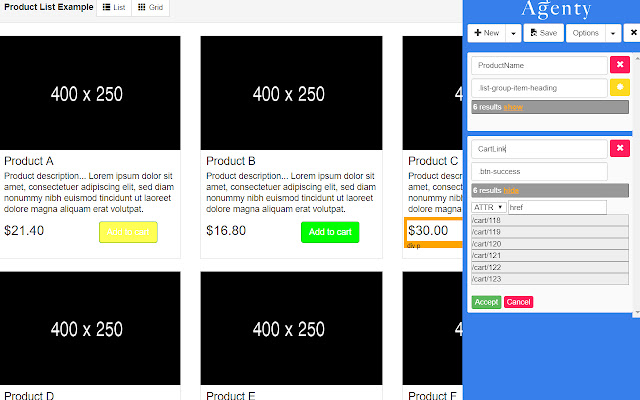
Task: Click Product A description text
Action: 89,193
